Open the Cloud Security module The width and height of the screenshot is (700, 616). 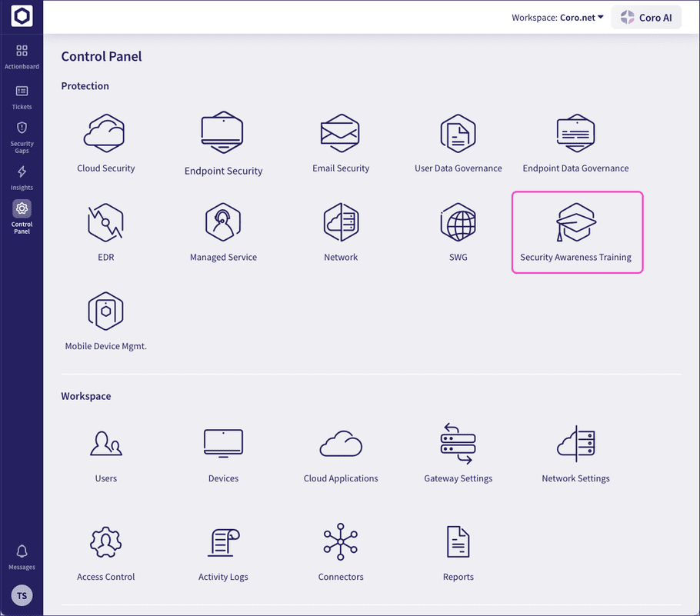point(105,142)
